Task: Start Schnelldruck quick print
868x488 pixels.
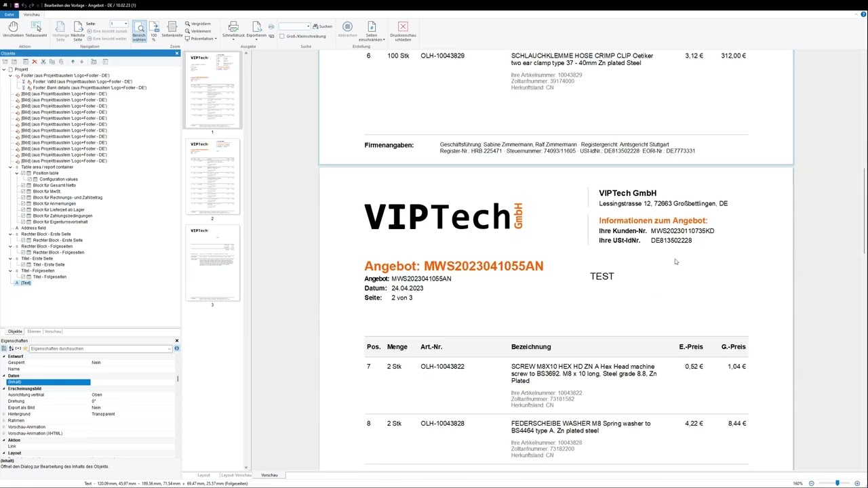Action: point(233,30)
